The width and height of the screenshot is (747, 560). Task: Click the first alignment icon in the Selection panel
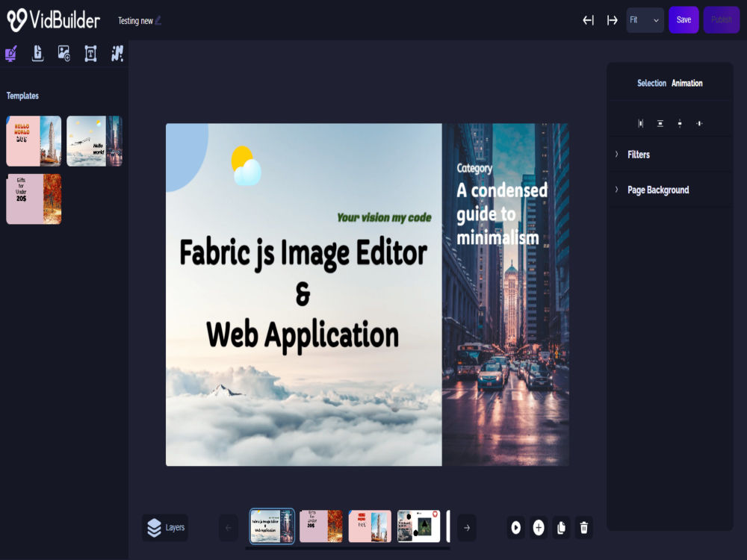(641, 123)
